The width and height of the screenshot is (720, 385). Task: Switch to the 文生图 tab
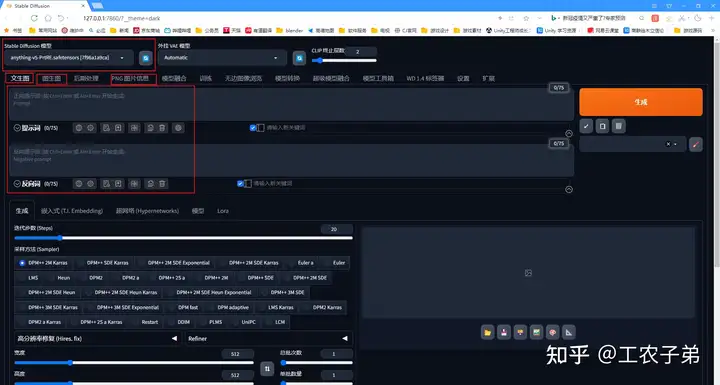[x=20, y=79]
